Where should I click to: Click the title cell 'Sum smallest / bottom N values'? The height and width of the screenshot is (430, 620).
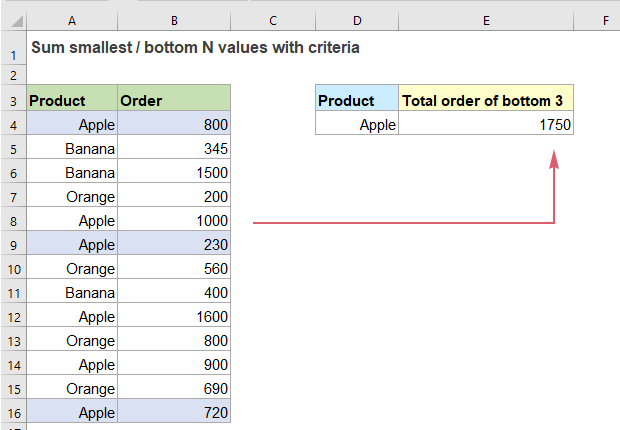coord(195,47)
